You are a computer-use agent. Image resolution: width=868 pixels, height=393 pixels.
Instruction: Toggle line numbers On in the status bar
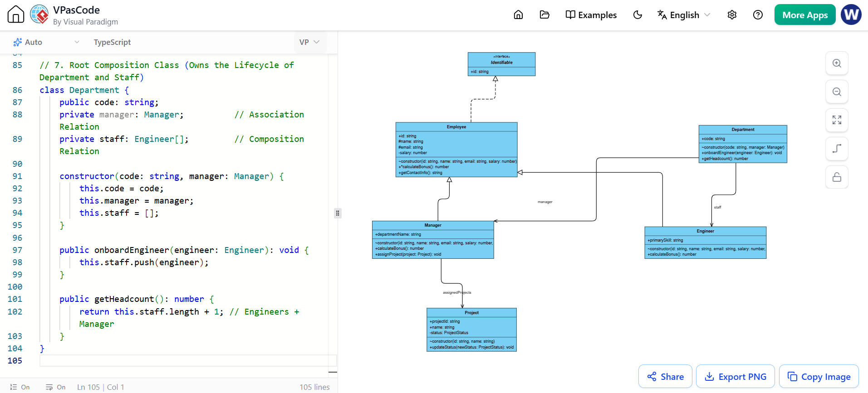[x=20, y=387]
